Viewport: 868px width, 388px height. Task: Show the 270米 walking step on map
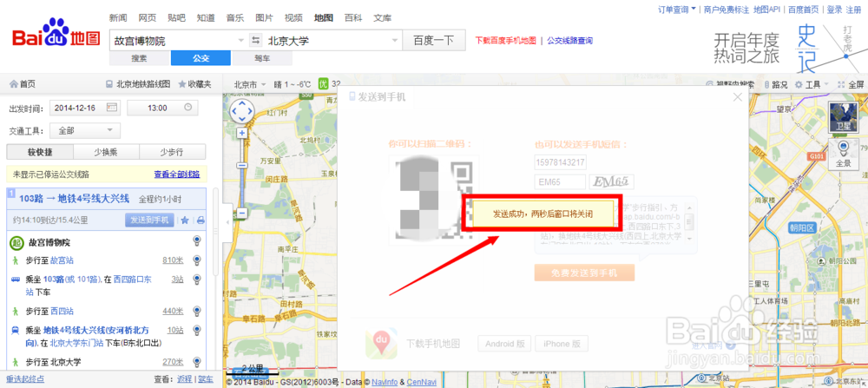tap(196, 362)
